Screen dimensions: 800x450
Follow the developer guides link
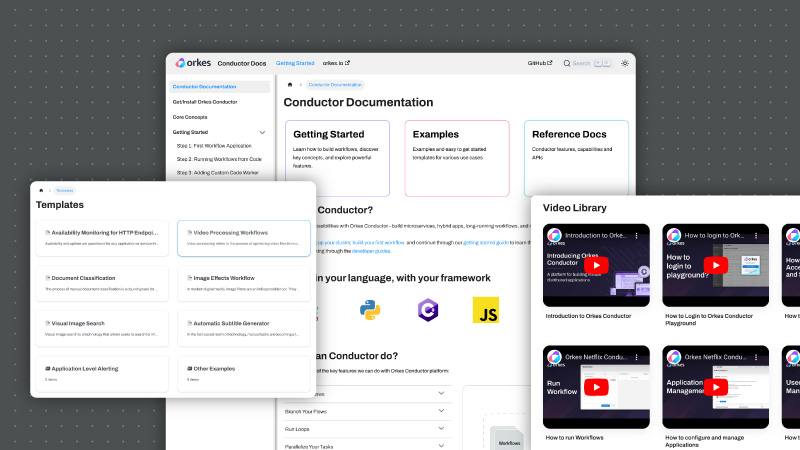tap(371, 251)
